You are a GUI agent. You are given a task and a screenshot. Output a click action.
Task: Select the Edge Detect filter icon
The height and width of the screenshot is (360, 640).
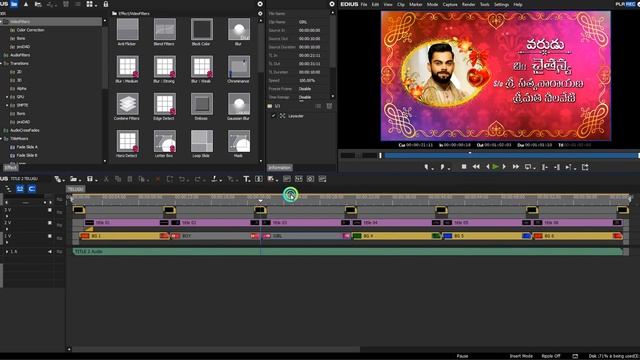pos(164,104)
